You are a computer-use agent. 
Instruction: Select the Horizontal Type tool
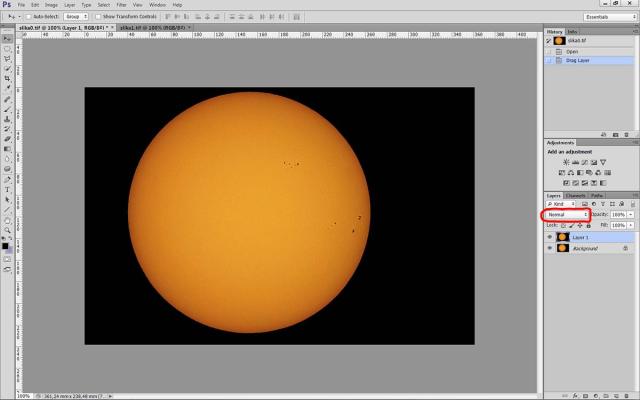[x=7, y=189]
